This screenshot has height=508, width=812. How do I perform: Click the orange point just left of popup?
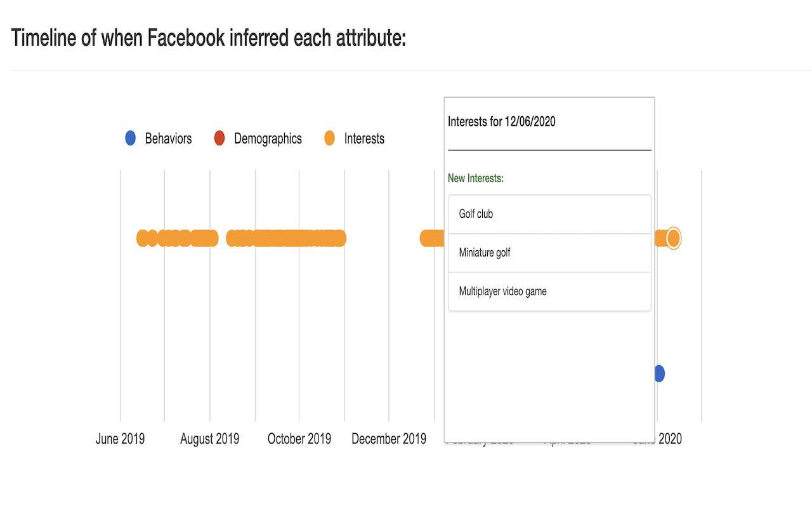pos(428,238)
